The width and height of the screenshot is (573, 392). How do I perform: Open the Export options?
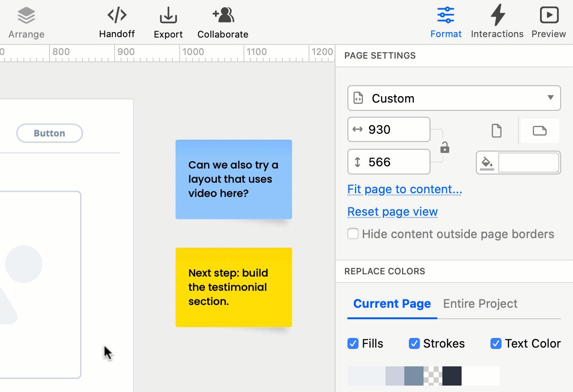click(x=168, y=21)
